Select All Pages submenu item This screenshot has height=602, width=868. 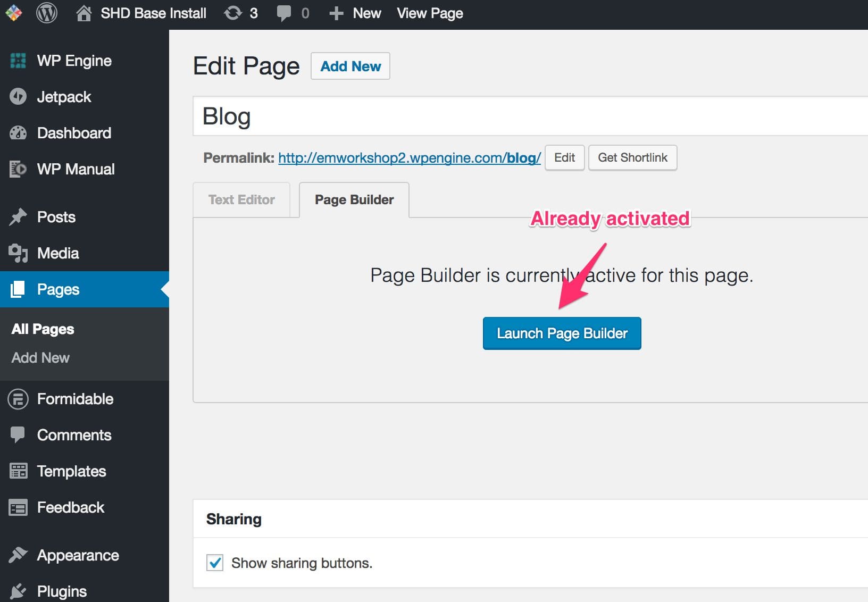pos(43,329)
